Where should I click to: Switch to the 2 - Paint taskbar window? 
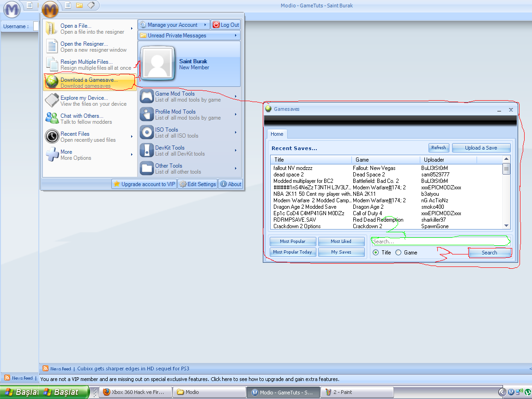point(357,392)
